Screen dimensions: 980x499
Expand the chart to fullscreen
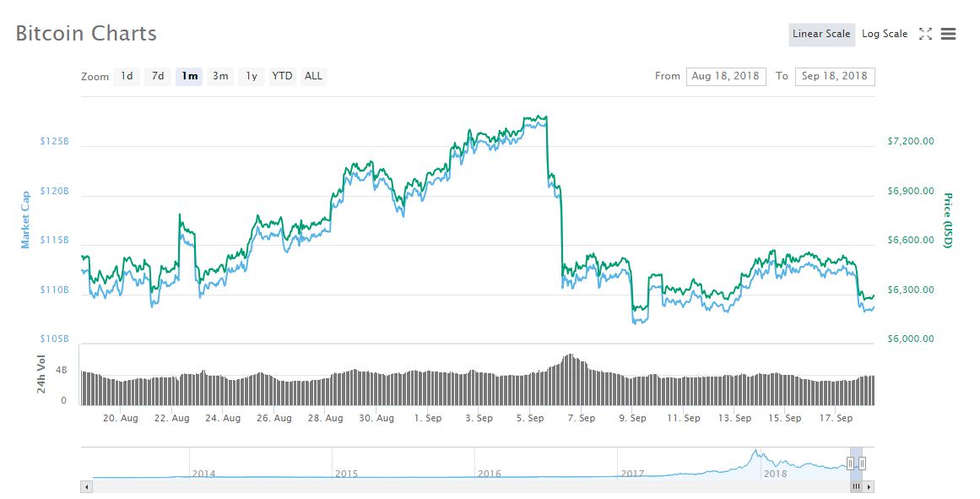point(925,35)
